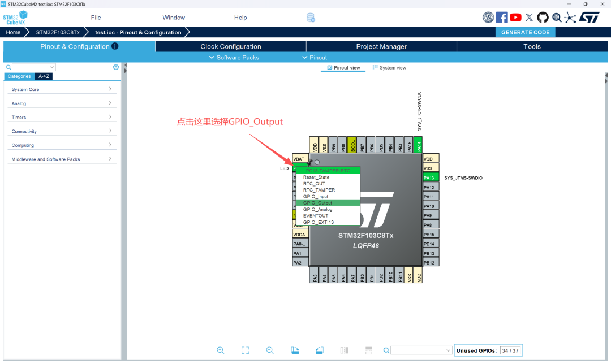The image size is (611, 364).
Task: Click the PB12 pin on the chip
Action: pos(431,262)
